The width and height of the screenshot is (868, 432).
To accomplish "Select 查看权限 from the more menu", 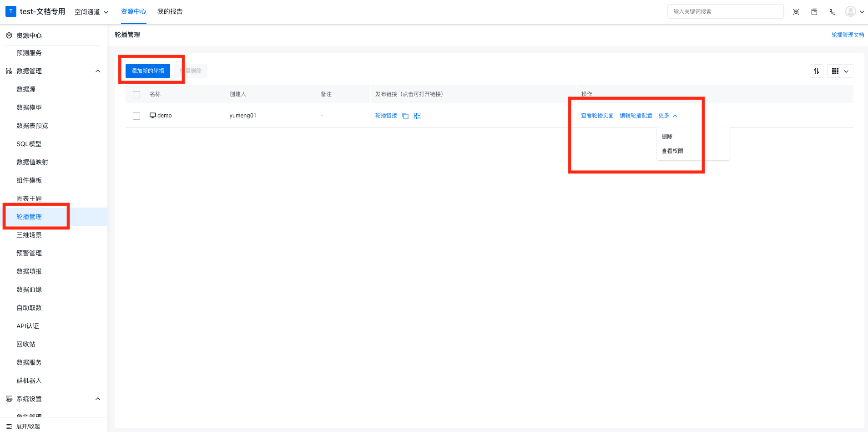I will [x=672, y=151].
